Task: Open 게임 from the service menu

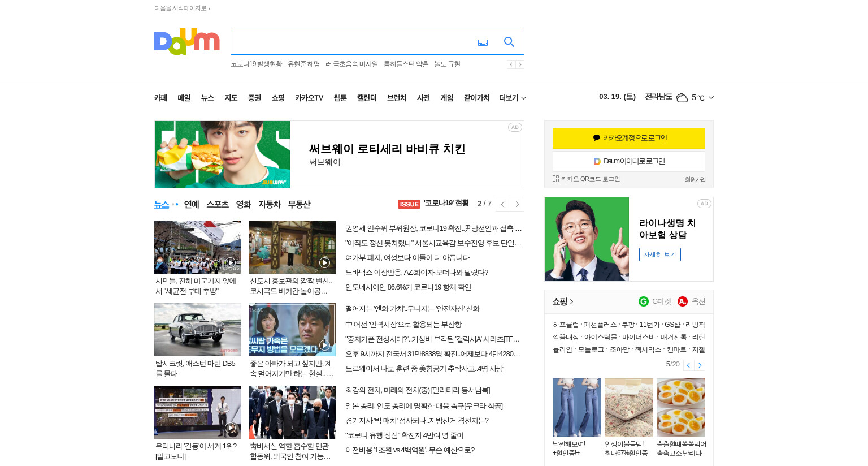Action: pyautogui.click(x=447, y=98)
